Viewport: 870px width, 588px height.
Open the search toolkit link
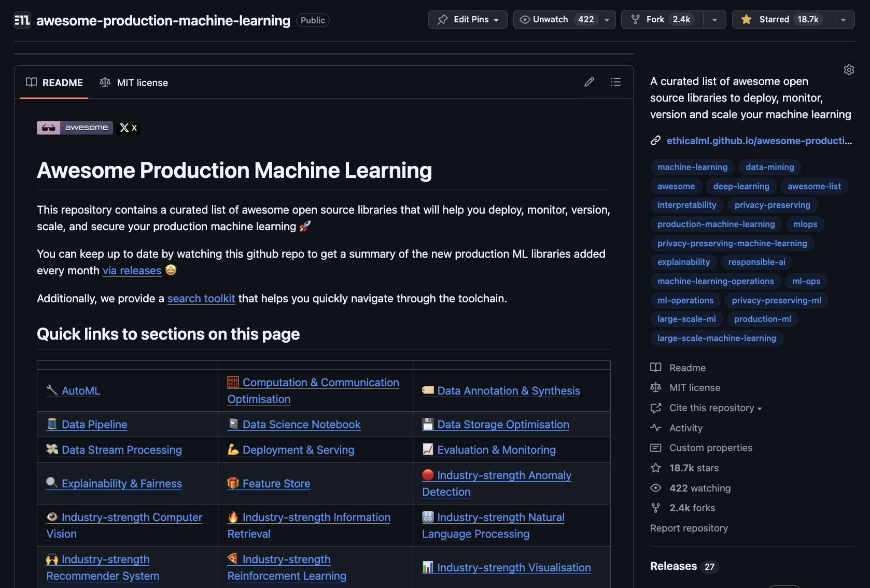pyautogui.click(x=201, y=299)
